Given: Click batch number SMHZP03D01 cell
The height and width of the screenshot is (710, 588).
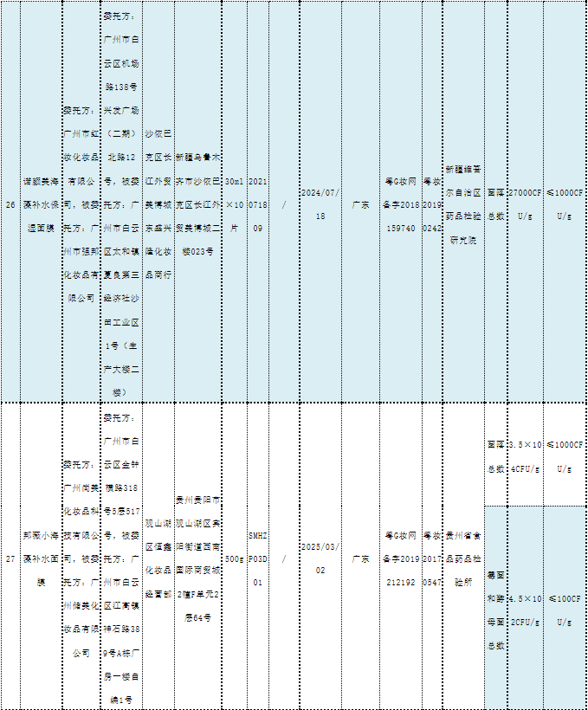Looking at the screenshot, I should (x=257, y=559).
